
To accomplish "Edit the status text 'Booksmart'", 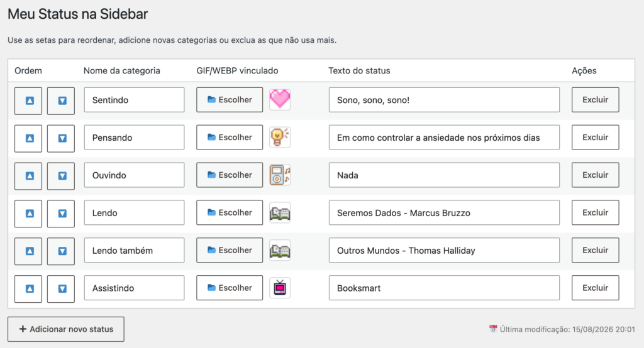I will [x=444, y=288].
